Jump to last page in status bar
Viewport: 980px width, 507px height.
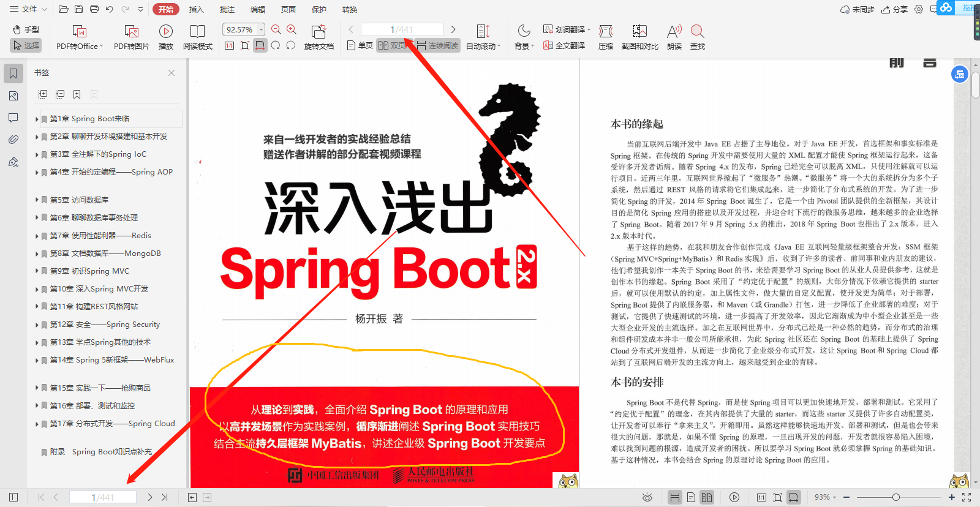164,497
